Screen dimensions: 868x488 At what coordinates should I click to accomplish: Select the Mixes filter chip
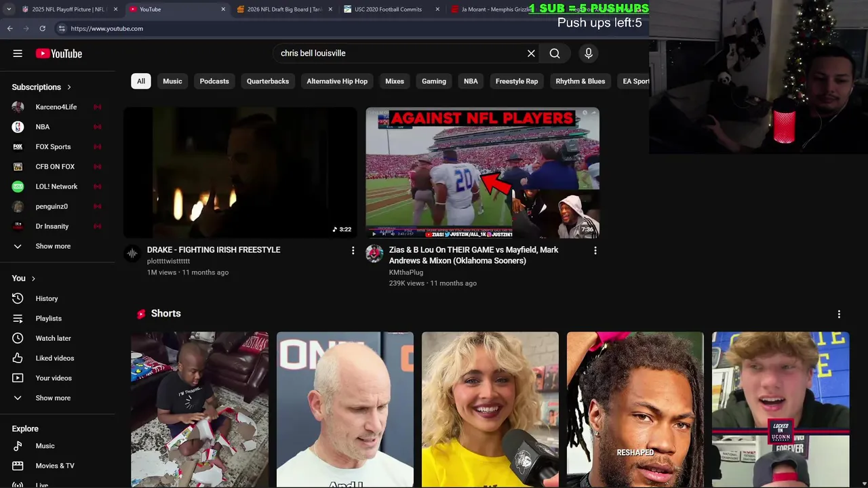(395, 81)
